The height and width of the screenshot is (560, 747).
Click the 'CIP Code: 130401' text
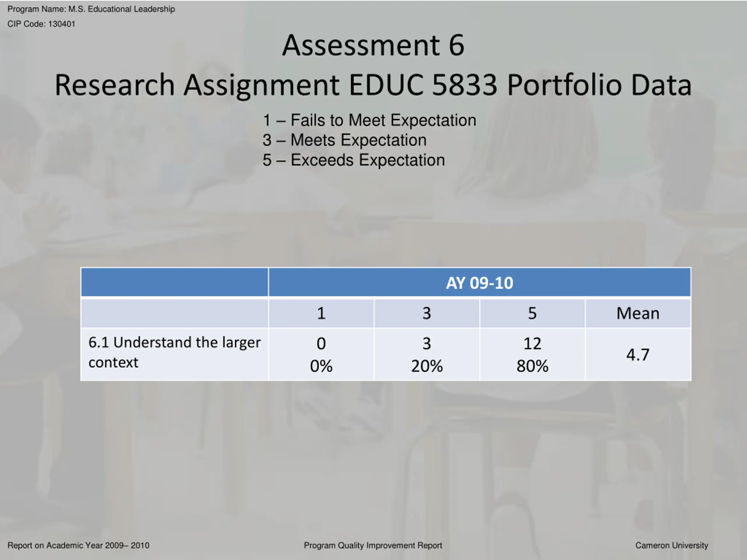(41, 24)
